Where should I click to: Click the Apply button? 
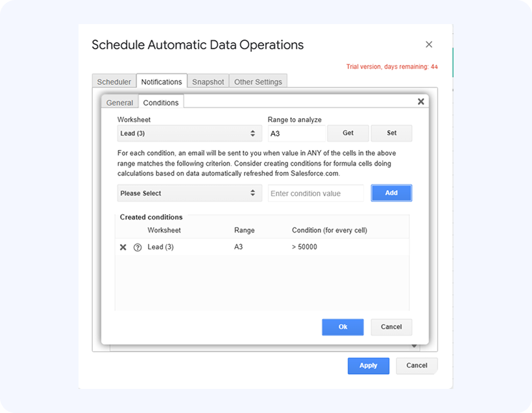(x=368, y=366)
